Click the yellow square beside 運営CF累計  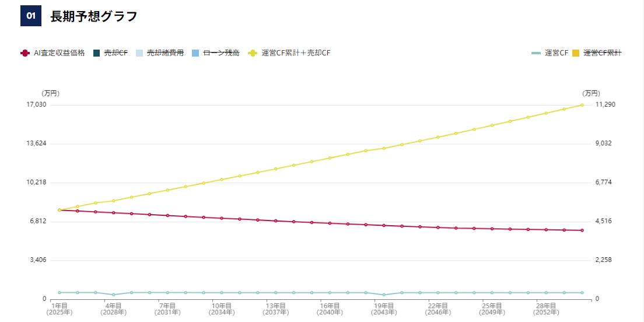coord(576,53)
